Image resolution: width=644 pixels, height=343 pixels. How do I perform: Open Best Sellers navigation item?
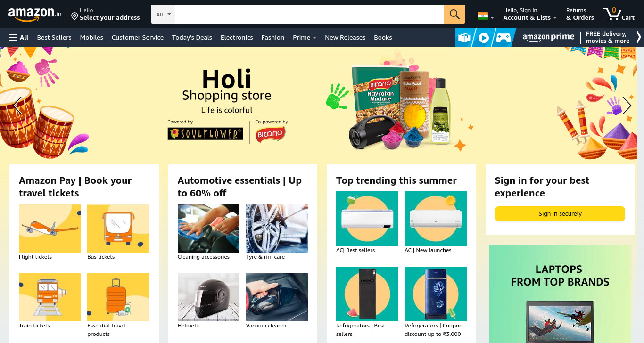tap(54, 37)
